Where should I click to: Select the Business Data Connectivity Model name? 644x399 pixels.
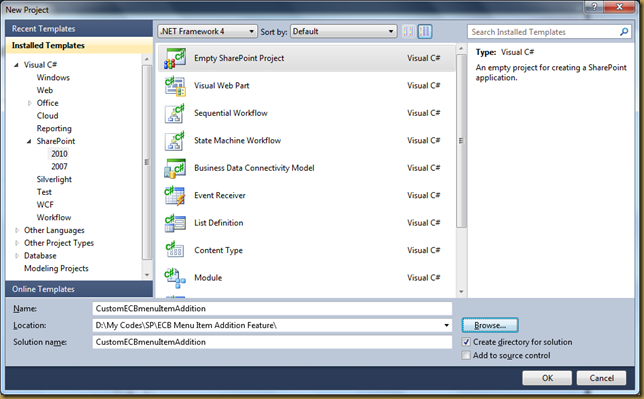[254, 168]
